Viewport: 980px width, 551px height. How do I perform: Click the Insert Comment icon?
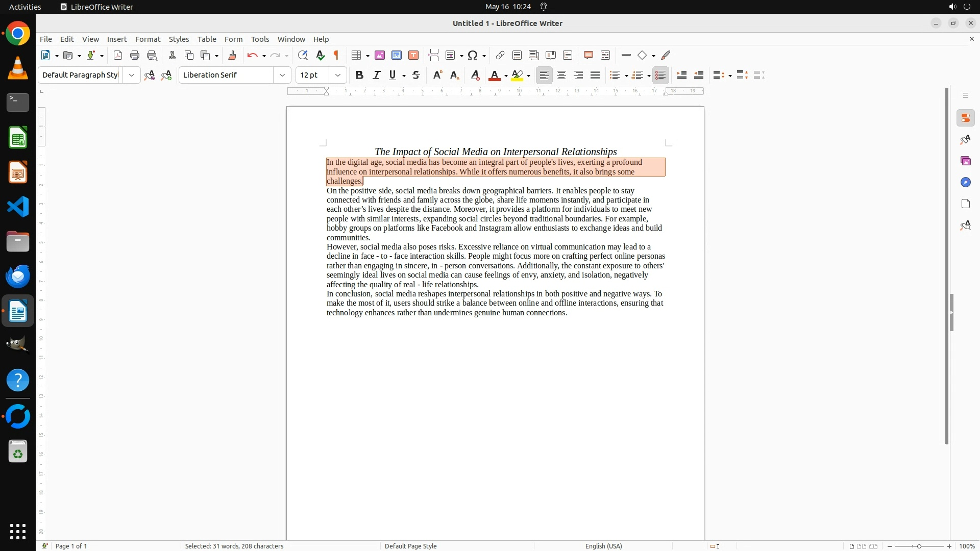click(589, 56)
